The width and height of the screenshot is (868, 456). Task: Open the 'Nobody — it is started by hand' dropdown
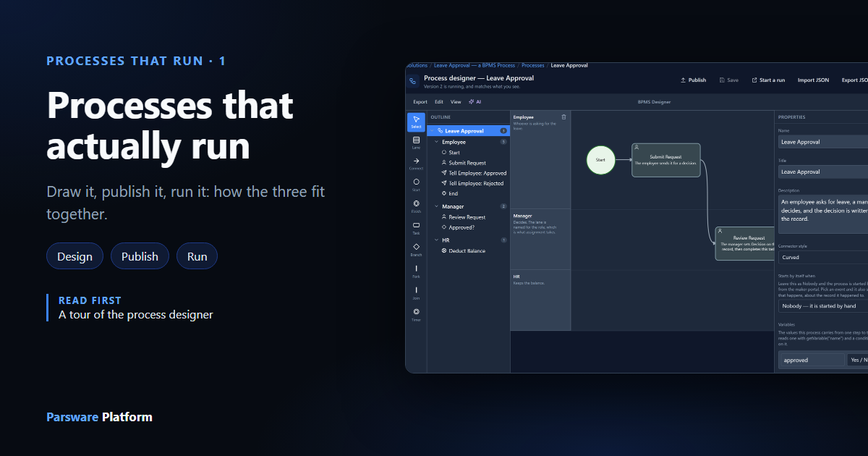[823, 306]
